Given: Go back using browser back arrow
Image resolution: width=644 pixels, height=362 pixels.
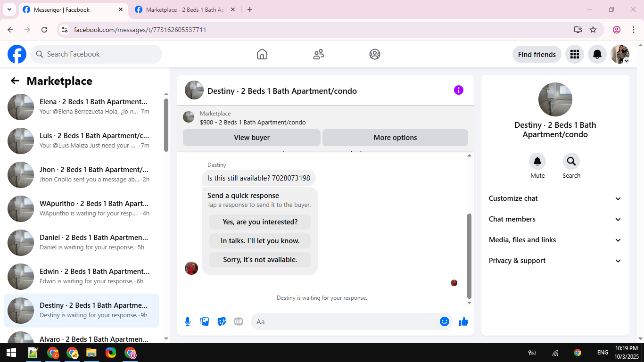Looking at the screenshot, I should click(10, 30).
